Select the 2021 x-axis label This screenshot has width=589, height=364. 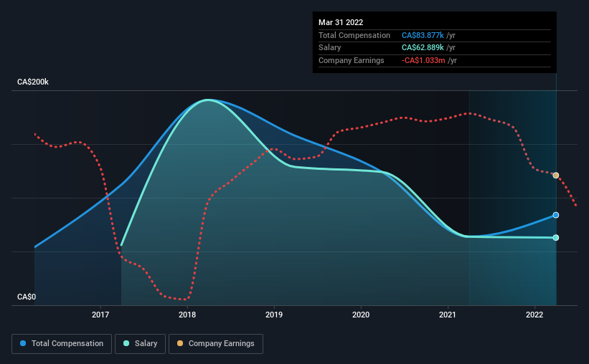448,315
